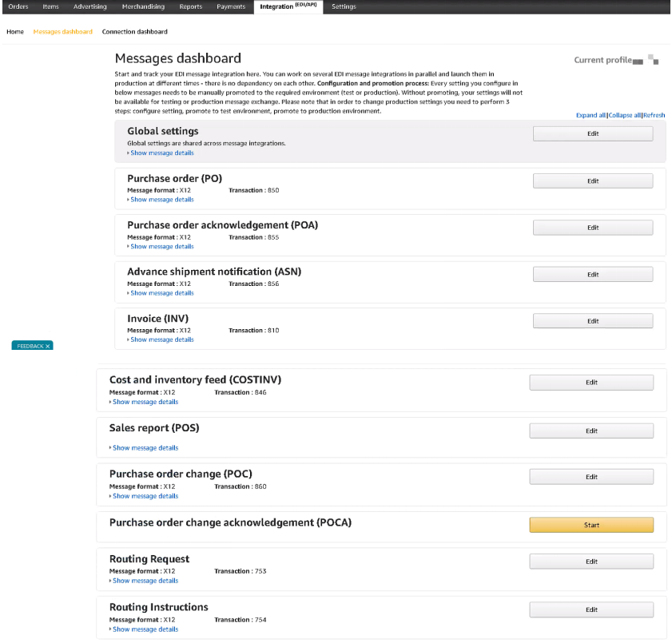Image resolution: width=672 pixels, height=643 pixels.
Task: Click Collapse all link
Action: click(x=624, y=115)
